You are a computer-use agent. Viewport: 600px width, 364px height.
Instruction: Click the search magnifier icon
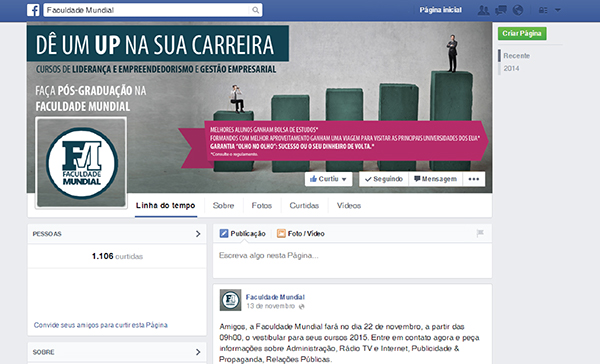[255, 10]
